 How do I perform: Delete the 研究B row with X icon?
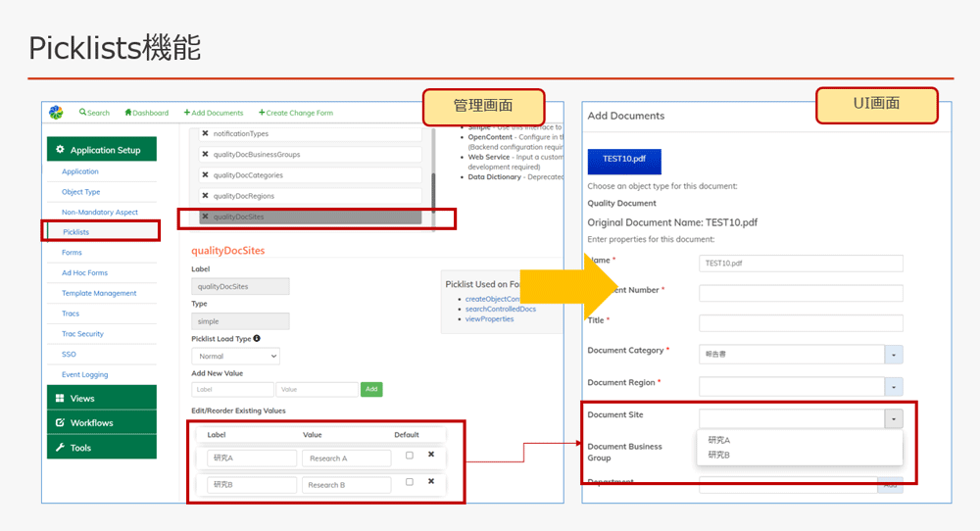click(x=431, y=482)
